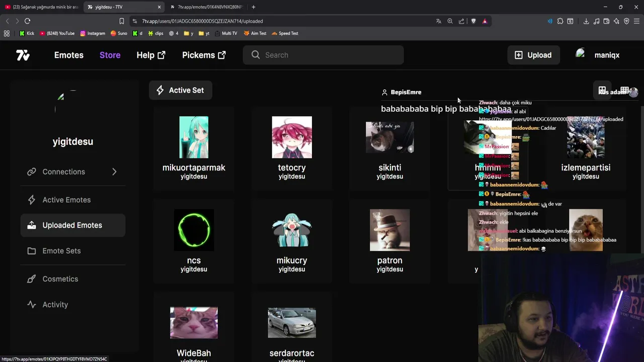The height and width of the screenshot is (362, 644).
Task: Open the Help external link
Action: pyautogui.click(x=151, y=55)
